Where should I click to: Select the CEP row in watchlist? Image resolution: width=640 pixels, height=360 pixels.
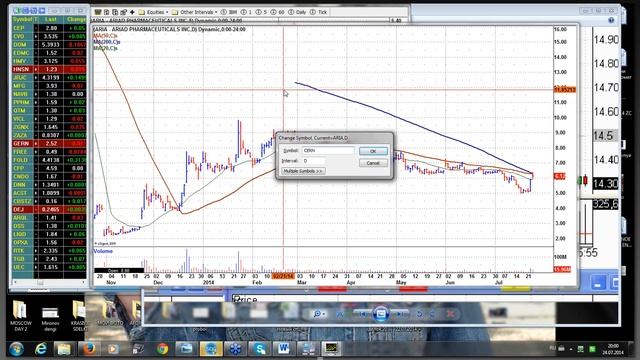click(x=49, y=28)
